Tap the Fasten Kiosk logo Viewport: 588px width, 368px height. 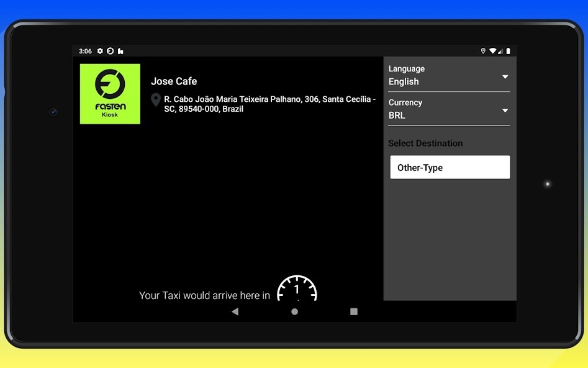coord(109,93)
